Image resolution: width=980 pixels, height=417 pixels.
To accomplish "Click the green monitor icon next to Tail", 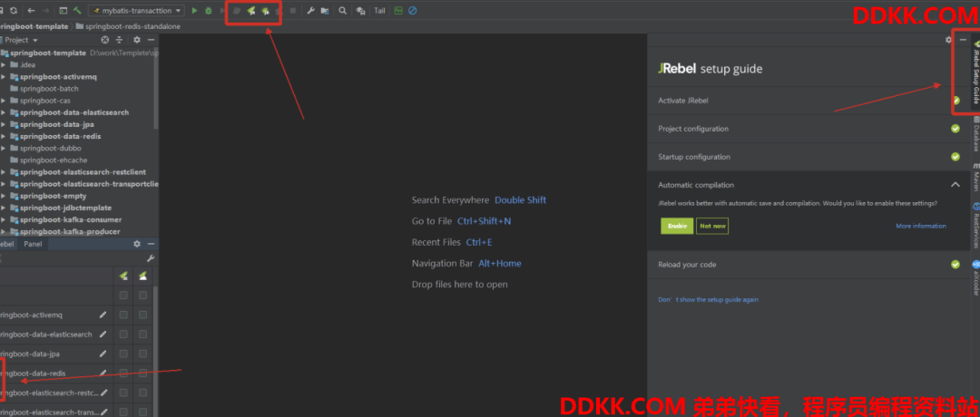I will (398, 11).
